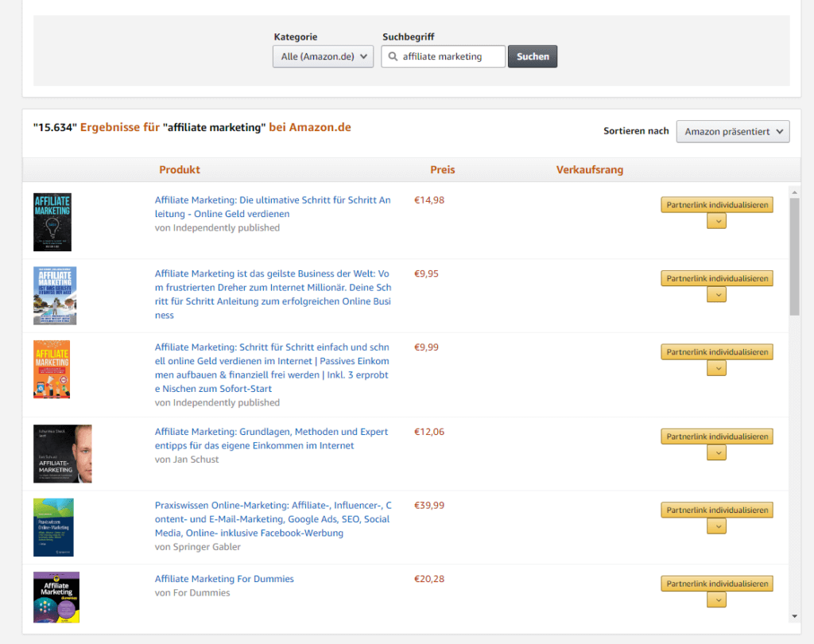This screenshot has width=814, height=644.
Task: Open cover thumbnail of Die ultimative Schritt für Schritt Anleitung
Action: (x=52, y=223)
